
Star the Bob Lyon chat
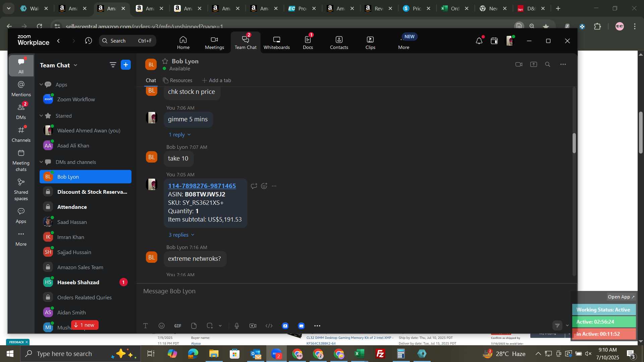165,61
